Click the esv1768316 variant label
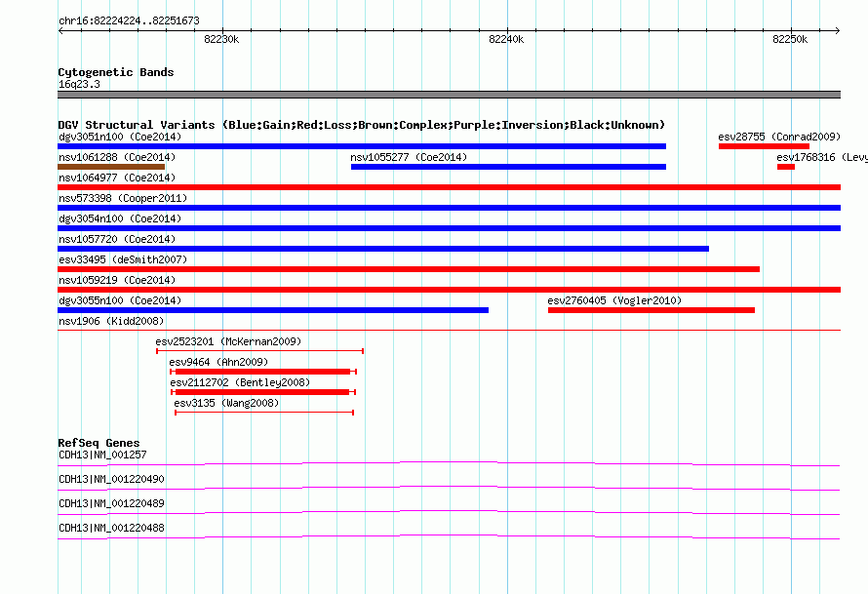 click(x=821, y=157)
